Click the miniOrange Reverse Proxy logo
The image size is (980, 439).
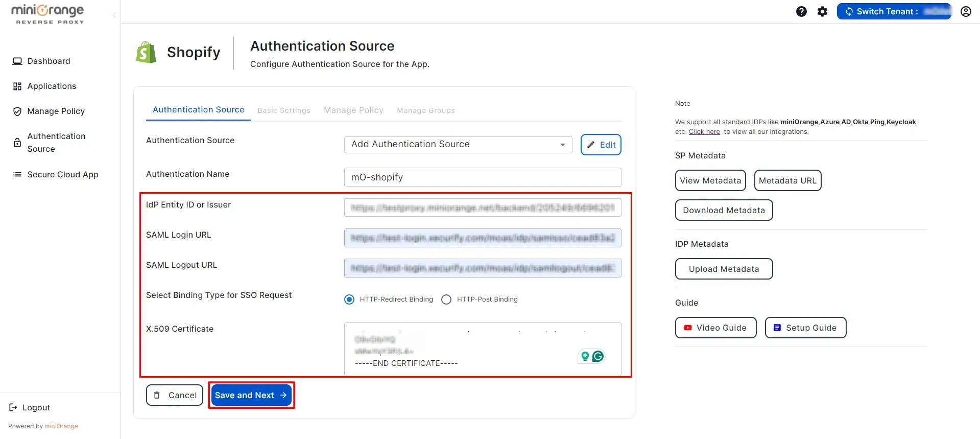48,14
